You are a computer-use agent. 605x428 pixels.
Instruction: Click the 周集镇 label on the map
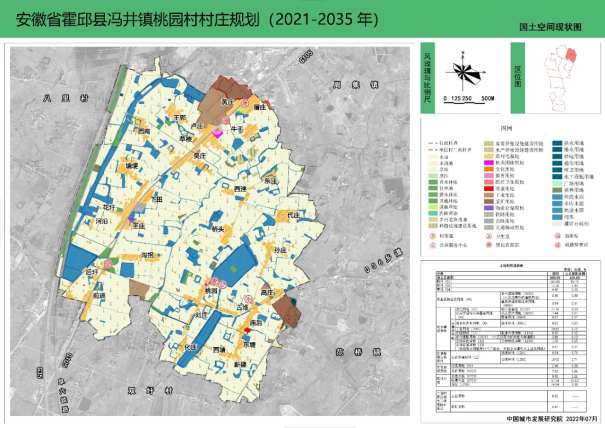[347, 84]
